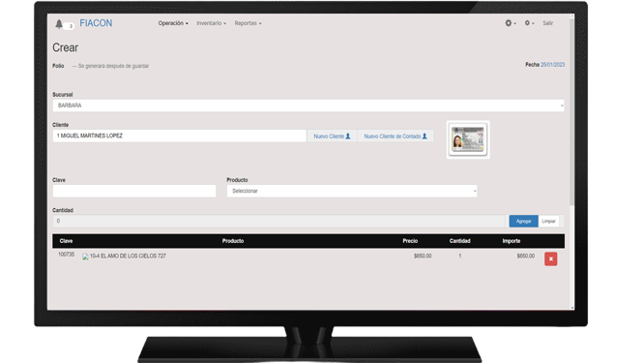Viewport: 644px width, 363px height.
Task: Open the Producto Seleccionar dropdown
Action: (x=352, y=191)
